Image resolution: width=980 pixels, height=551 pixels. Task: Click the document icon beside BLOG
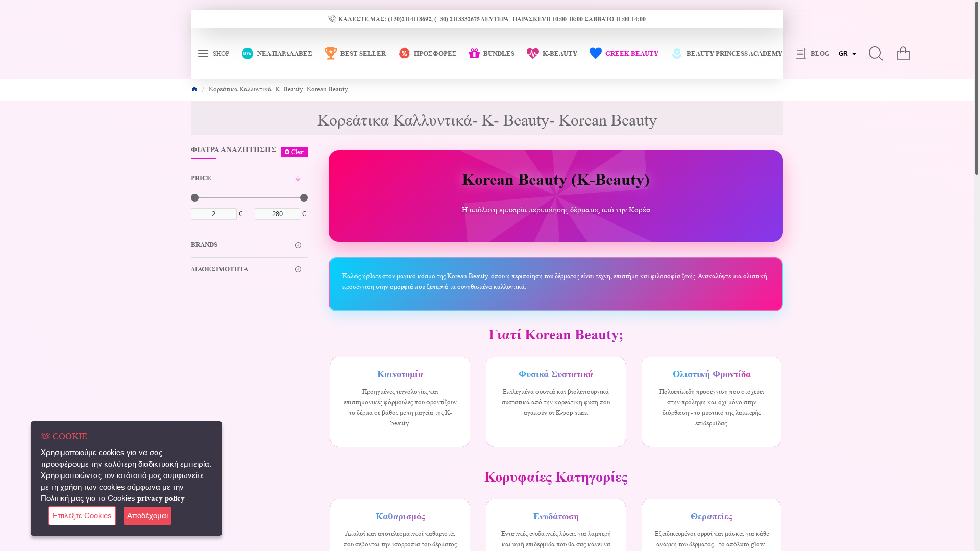tap(801, 54)
